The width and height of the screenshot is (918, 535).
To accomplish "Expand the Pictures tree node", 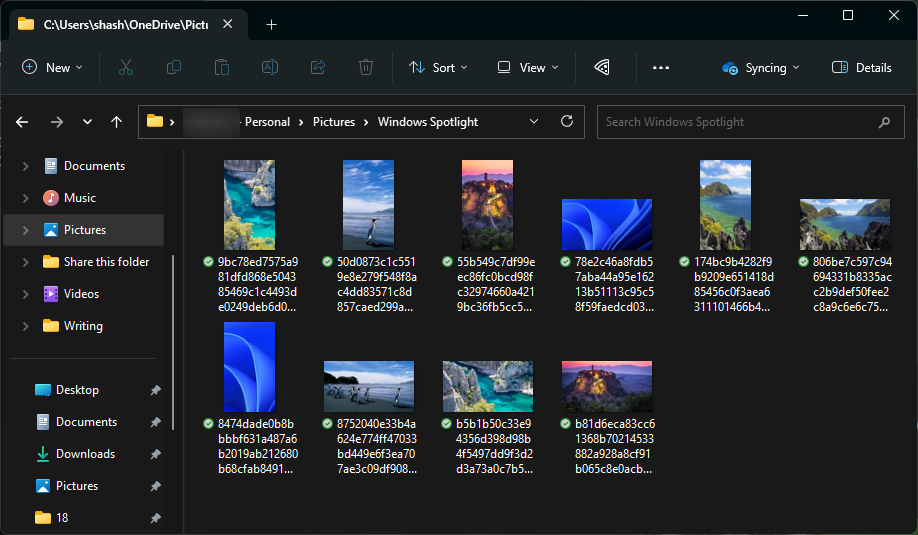I will (x=25, y=230).
